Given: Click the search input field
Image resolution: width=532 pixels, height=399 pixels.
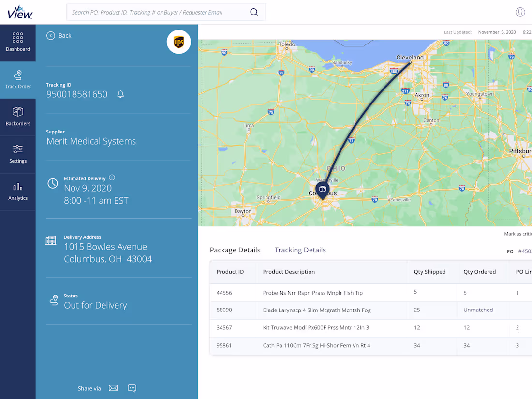Looking at the screenshot, I should (160, 12).
